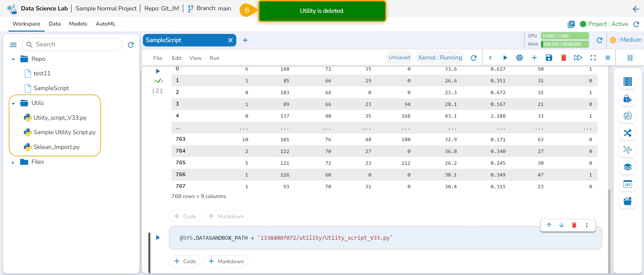Open the Edit menu

coord(177,58)
